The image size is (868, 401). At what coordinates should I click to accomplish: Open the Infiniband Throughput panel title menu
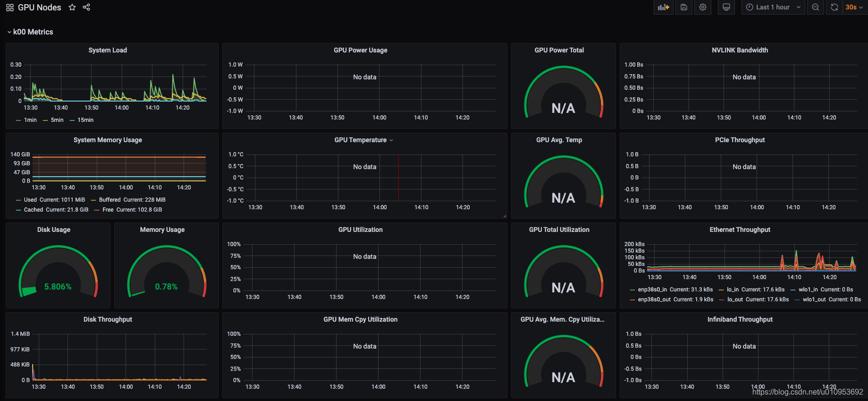[740, 319]
